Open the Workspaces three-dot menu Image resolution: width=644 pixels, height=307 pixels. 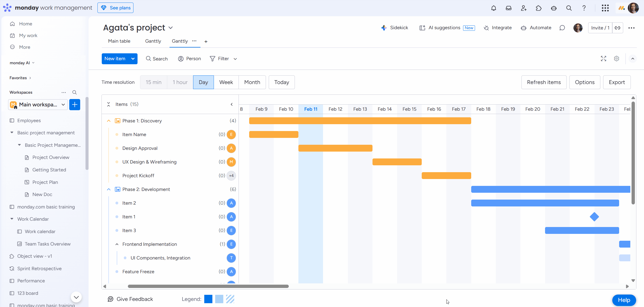tap(64, 92)
